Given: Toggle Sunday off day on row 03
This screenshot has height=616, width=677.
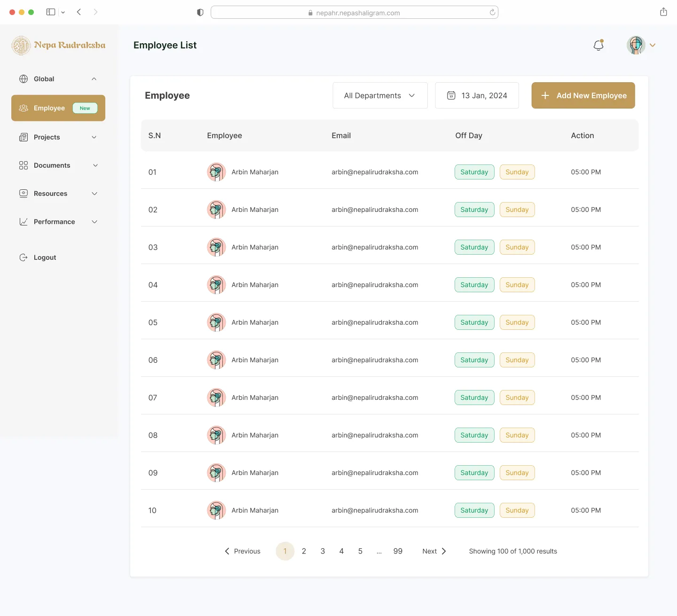Looking at the screenshot, I should click(517, 247).
